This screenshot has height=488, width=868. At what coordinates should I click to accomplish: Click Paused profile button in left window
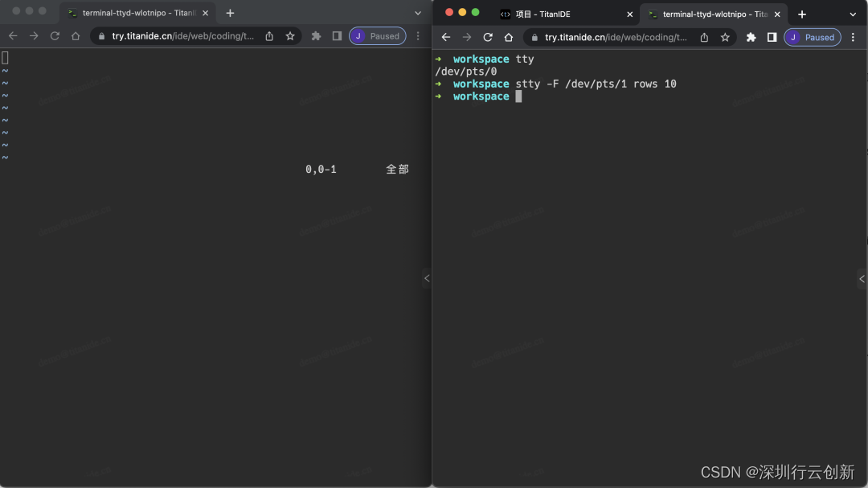click(x=378, y=36)
